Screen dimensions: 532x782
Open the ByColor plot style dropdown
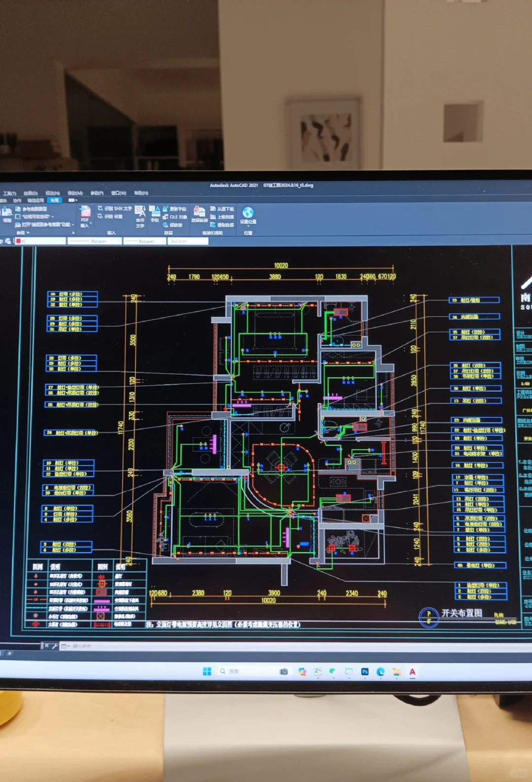188,241
